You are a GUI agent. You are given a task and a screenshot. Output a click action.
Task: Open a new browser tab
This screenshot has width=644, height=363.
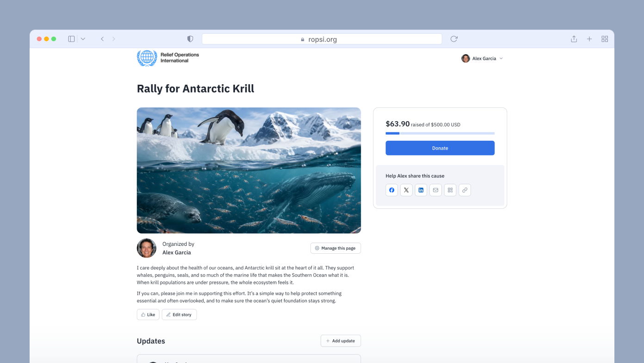click(589, 39)
